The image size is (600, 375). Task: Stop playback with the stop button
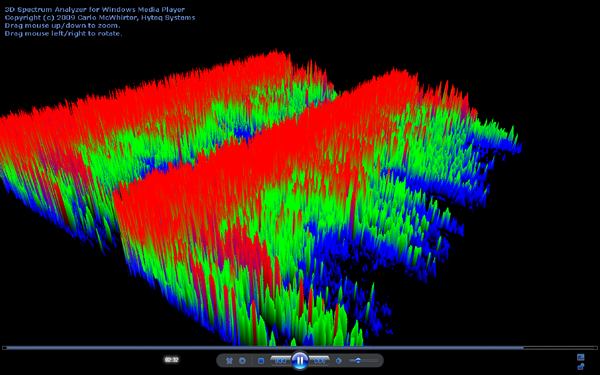point(261,360)
